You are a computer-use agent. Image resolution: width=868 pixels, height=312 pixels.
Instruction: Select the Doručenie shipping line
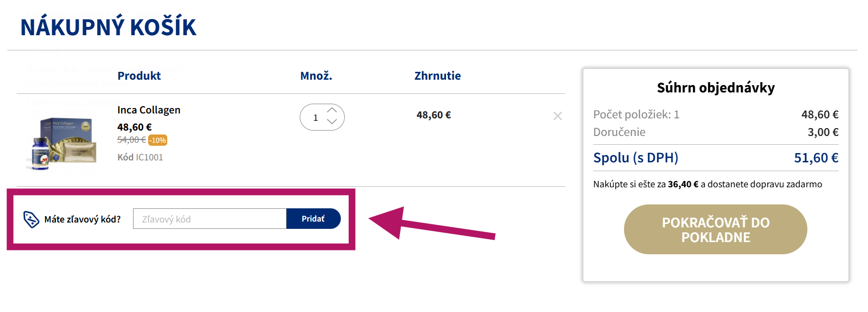[619, 132]
